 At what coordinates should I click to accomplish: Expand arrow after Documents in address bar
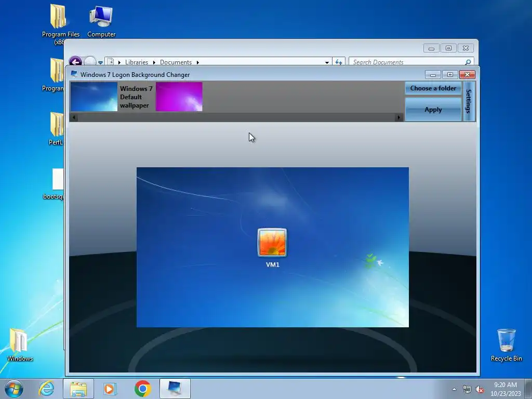tap(197, 62)
